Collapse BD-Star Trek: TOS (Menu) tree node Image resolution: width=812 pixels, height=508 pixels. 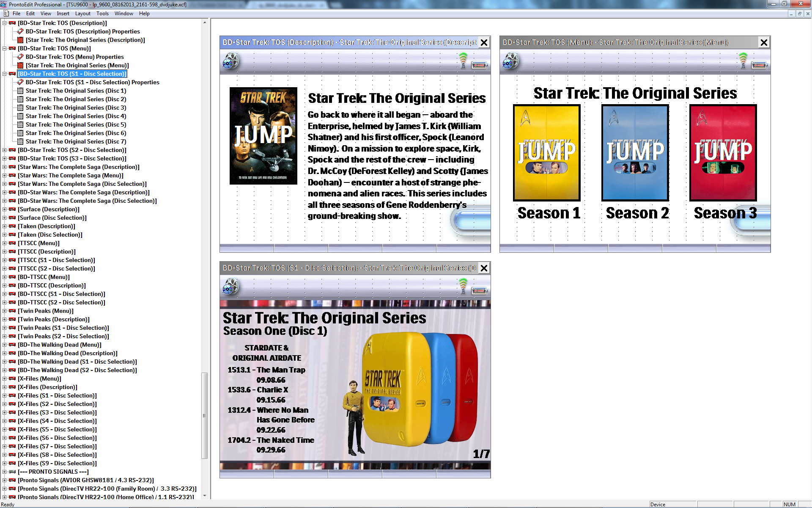coord(4,48)
